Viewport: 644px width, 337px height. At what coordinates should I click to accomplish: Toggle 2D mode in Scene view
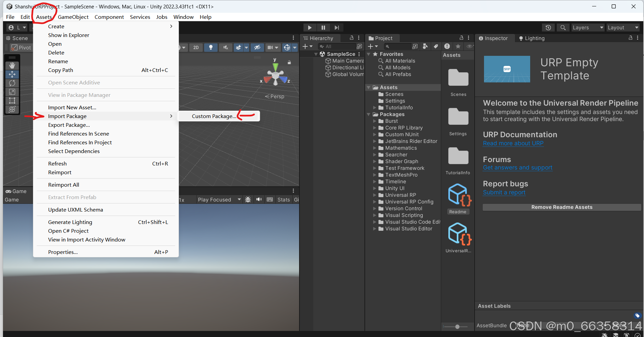[x=196, y=47]
